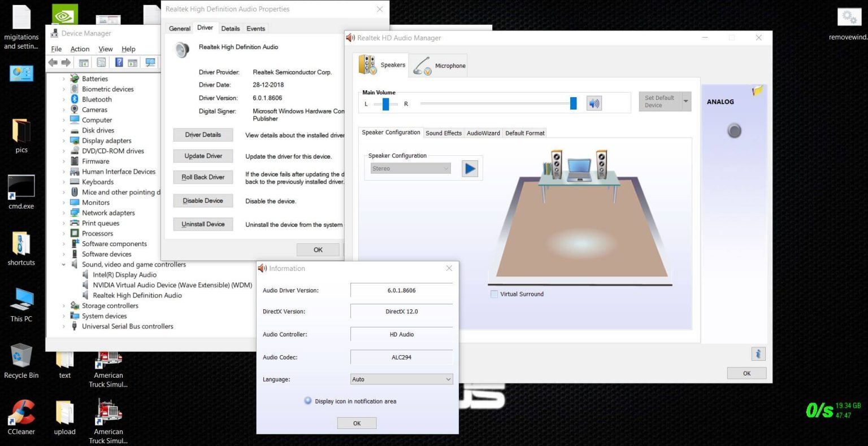Click the analog rear jack connector icon
This screenshot has width=868, height=446.
click(x=734, y=130)
